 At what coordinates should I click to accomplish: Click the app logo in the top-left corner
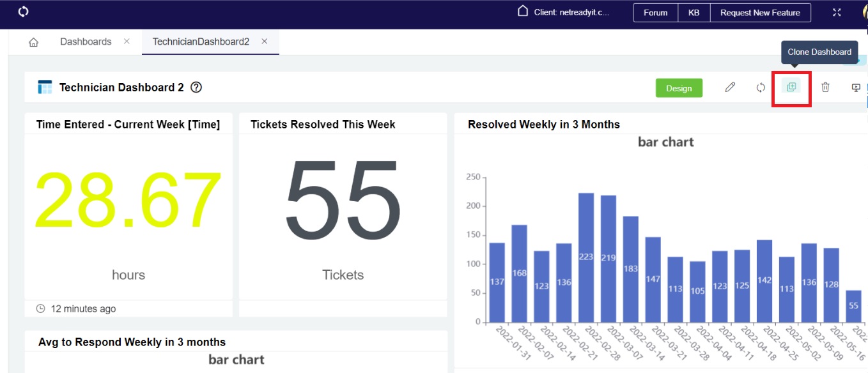[24, 11]
